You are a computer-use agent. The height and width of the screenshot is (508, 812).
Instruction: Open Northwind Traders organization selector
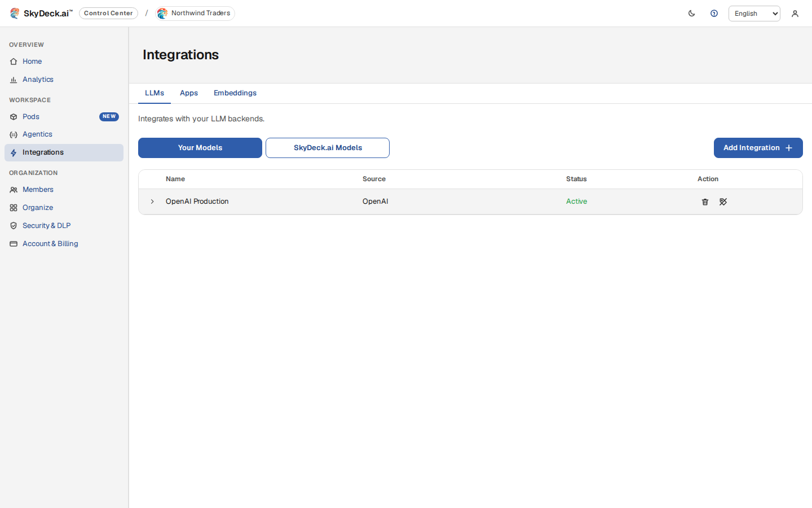195,13
